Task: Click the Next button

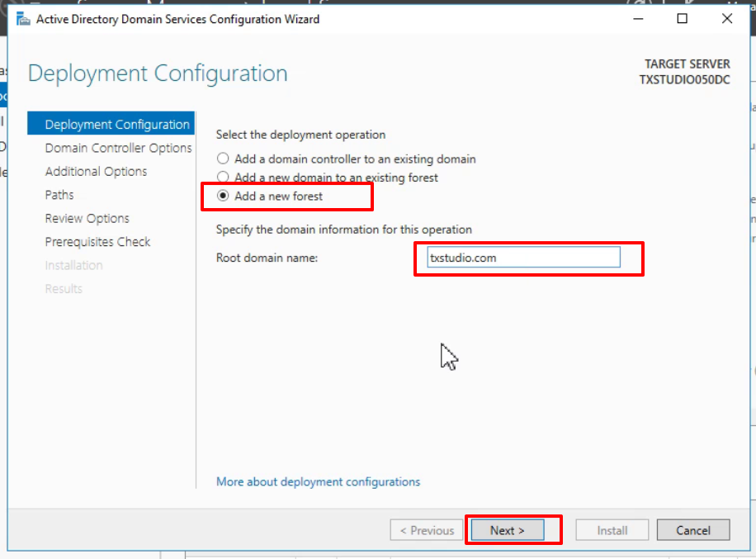Action: pyautogui.click(x=508, y=530)
